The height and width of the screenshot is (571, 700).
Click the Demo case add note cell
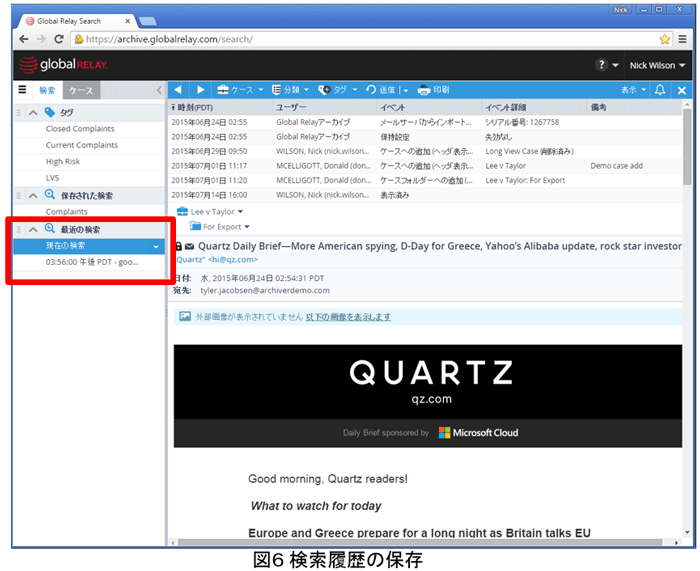(x=617, y=166)
